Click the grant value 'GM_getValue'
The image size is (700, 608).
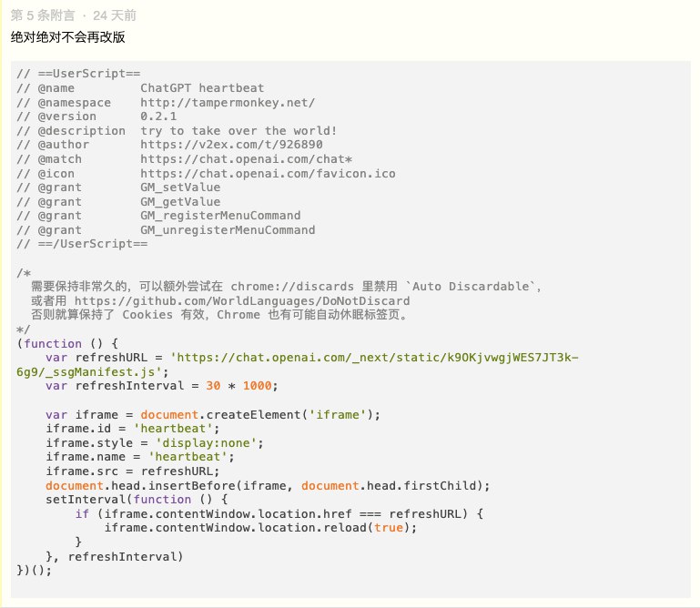[180, 202]
